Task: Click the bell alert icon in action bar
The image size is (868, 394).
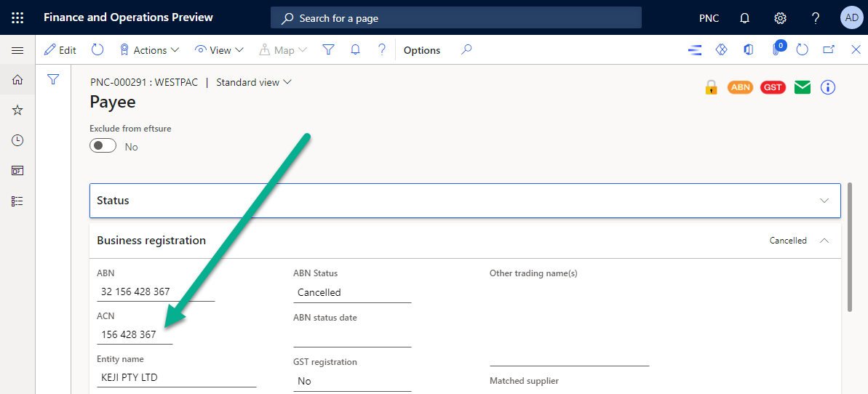Action: 355,50
